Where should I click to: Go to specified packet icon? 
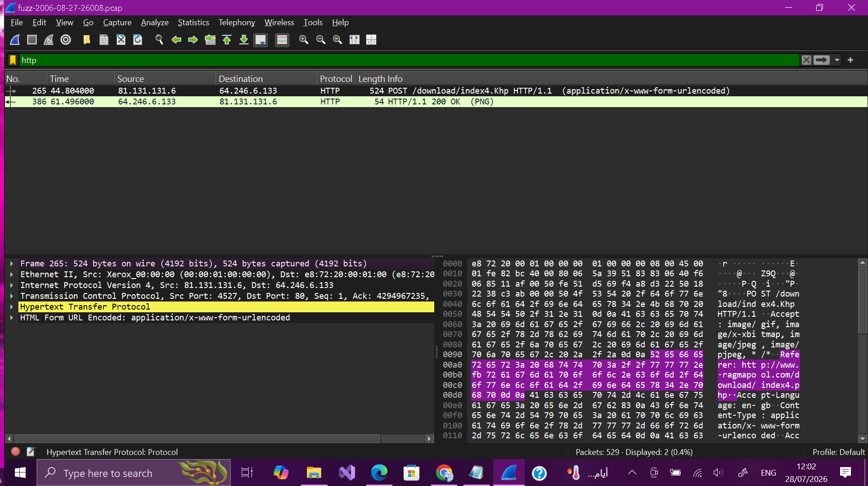pos(210,40)
